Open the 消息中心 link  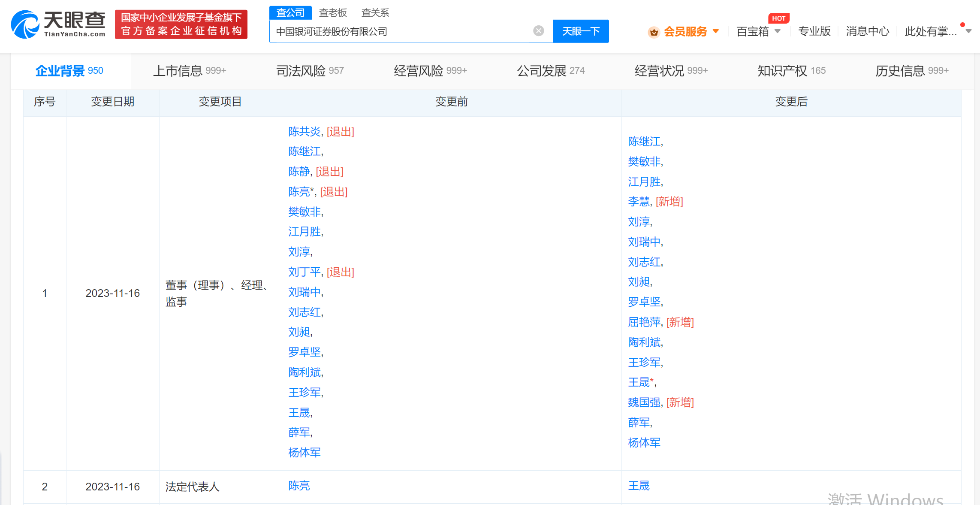867,31
